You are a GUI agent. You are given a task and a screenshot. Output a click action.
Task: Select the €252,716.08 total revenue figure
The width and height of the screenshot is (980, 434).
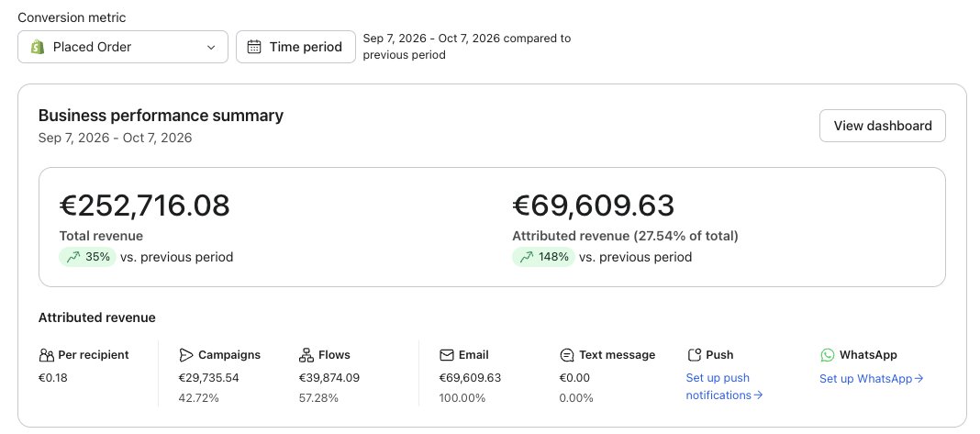pyautogui.click(x=144, y=206)
